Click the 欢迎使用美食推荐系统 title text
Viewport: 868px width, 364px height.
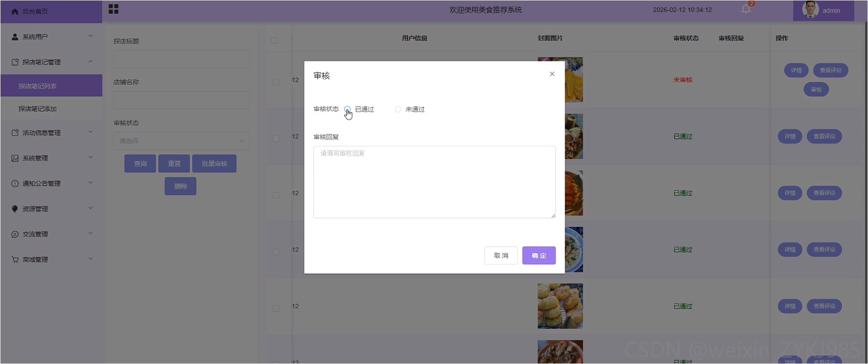pos(486,10)
